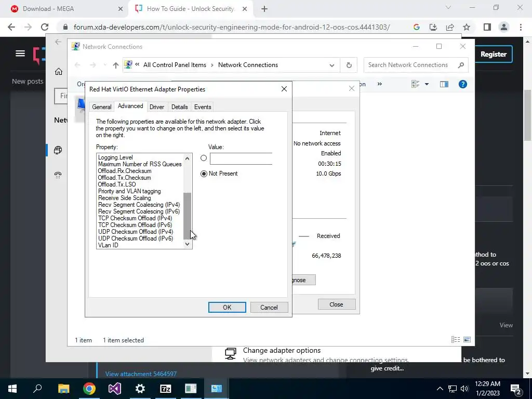The image size is (532, 399).
Task: Select the Not Present radio button
Action: [204, 174]
